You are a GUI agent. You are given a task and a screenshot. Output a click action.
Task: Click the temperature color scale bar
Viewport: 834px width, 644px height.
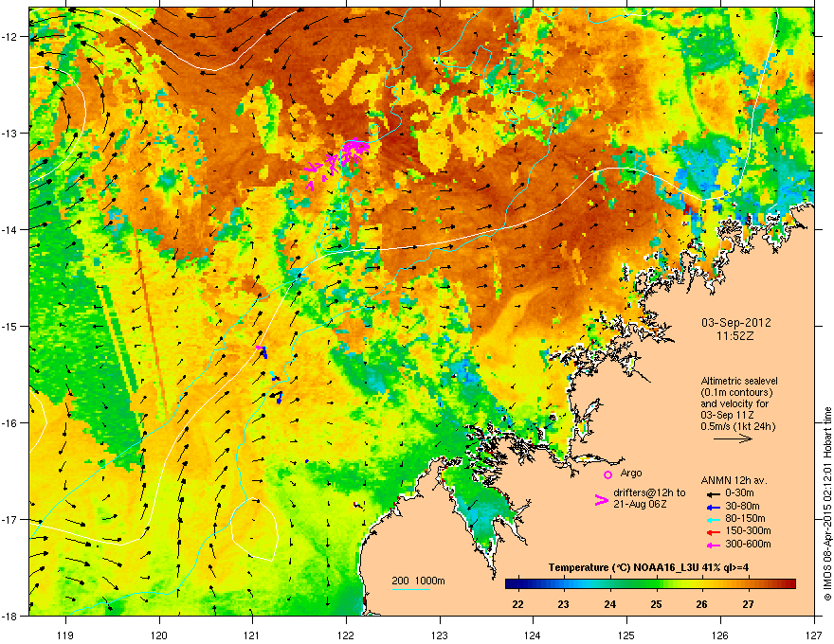pos(650,584)
